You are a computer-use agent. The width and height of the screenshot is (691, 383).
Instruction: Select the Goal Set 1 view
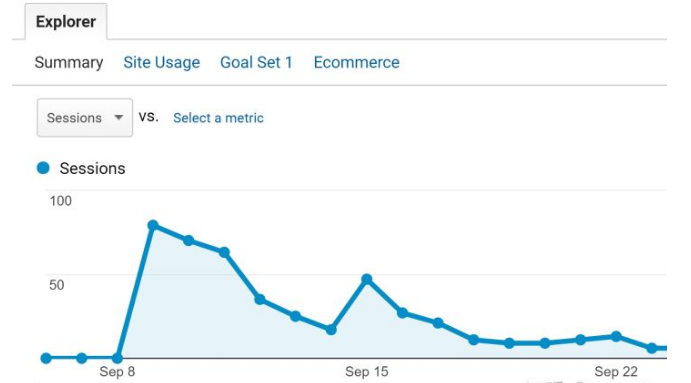pos(256,63)
